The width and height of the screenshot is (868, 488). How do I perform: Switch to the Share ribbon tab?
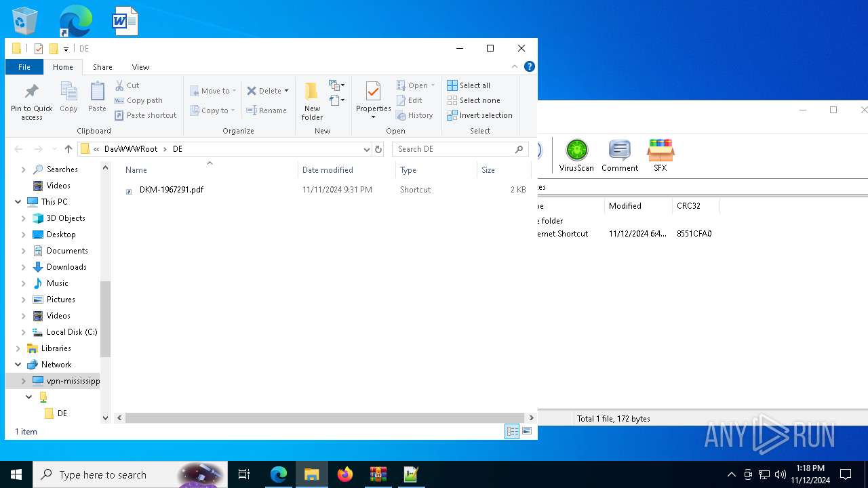(102, 67)
